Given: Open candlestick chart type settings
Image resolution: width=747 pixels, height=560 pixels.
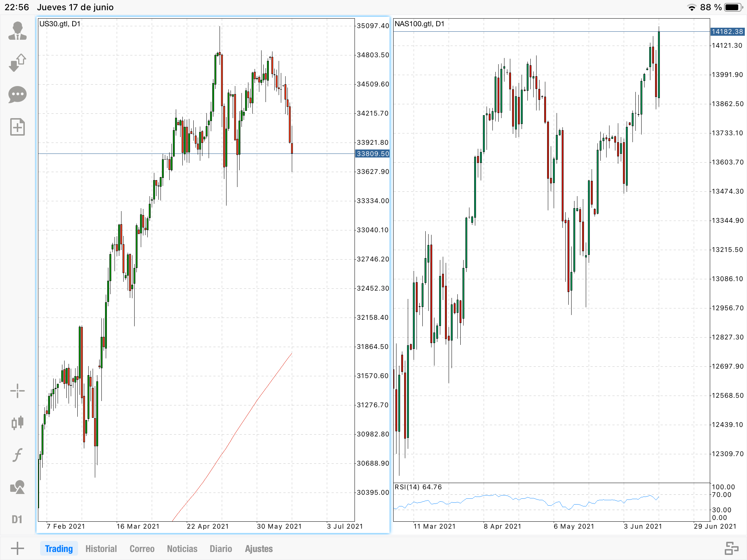Looking at the screenshot, I should [17, 423].
